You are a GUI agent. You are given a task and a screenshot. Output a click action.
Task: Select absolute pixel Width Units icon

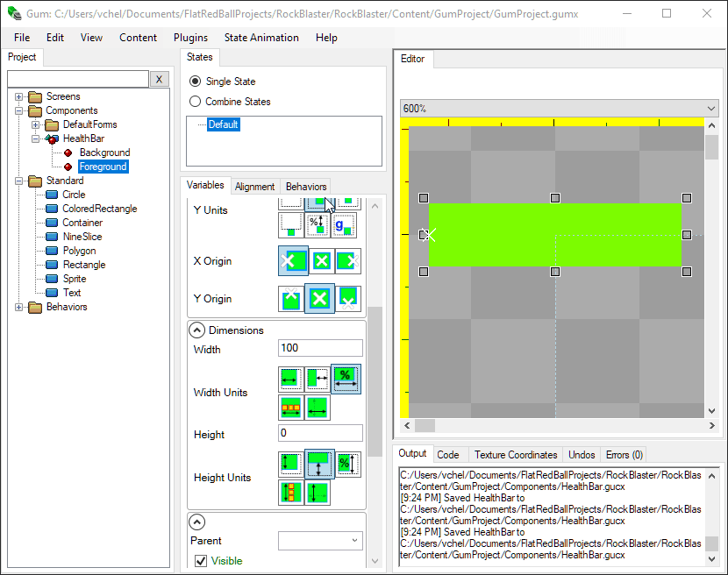pos(291,380)
